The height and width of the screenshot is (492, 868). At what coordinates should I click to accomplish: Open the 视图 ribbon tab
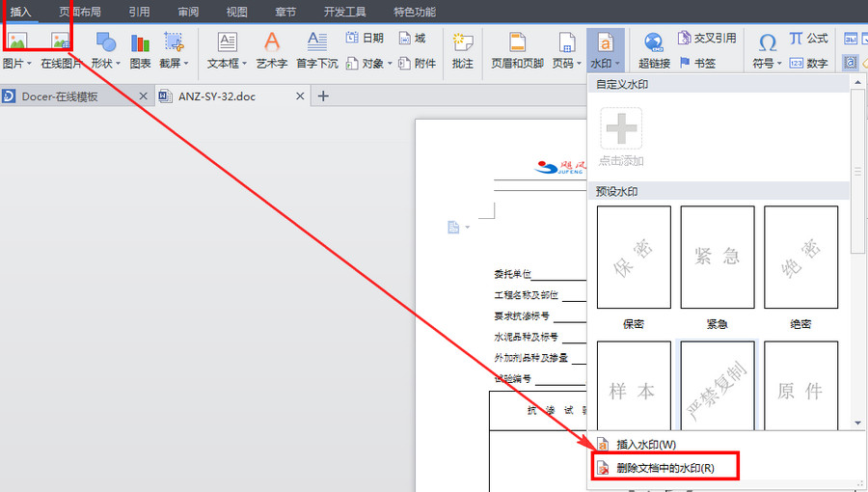[236, 12]
